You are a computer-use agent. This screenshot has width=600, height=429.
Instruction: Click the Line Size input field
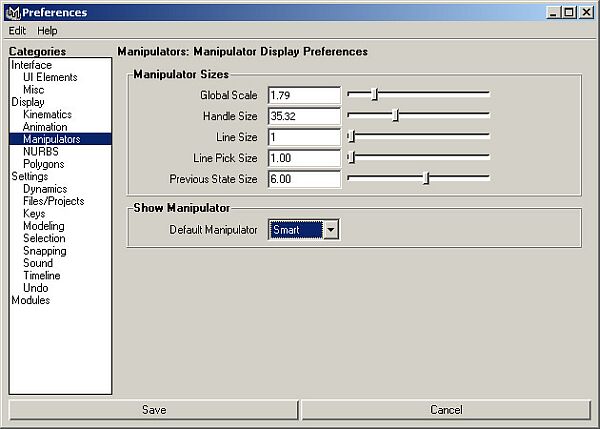(x=304, y=137)
